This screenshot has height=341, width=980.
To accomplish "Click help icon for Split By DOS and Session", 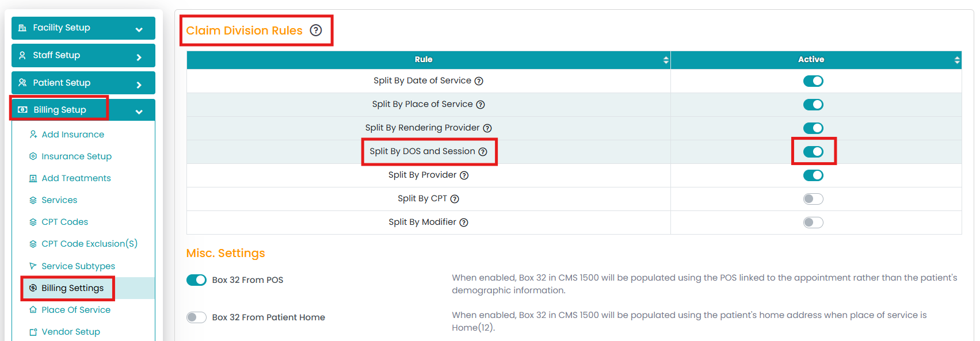I will tap(483, 152).
